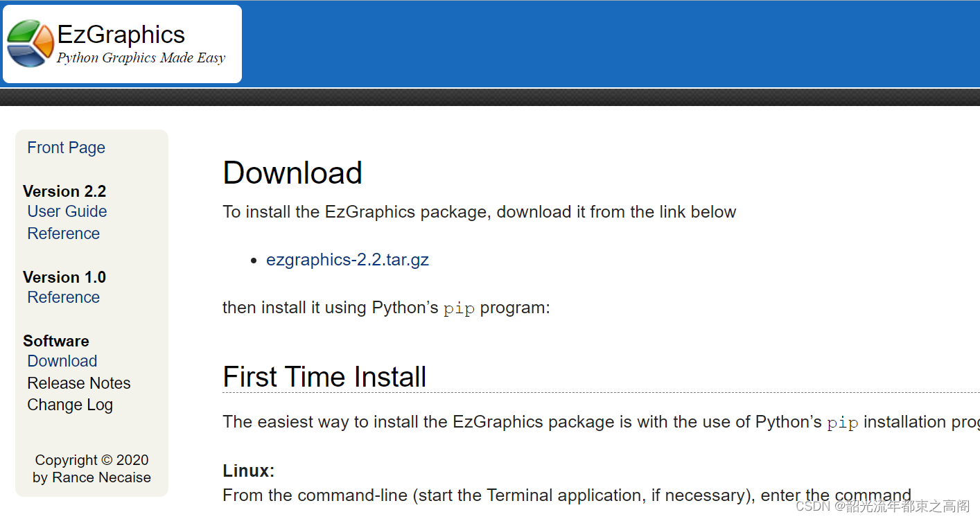The width and height of the screenshot is (980, 519).
Task: Open the Version 1.0 Reference page
Action: [x=63, y=297]
